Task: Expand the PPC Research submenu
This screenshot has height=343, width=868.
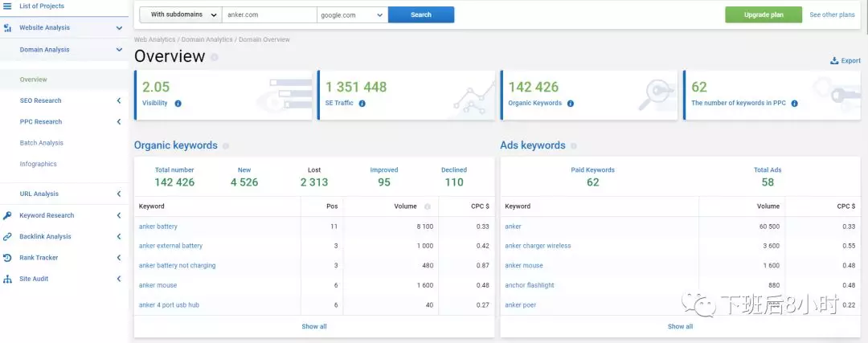Action: [x=119, y=122]
